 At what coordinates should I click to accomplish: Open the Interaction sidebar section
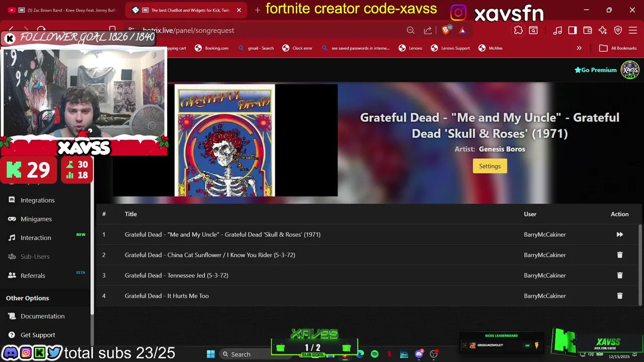click(36, 238)
